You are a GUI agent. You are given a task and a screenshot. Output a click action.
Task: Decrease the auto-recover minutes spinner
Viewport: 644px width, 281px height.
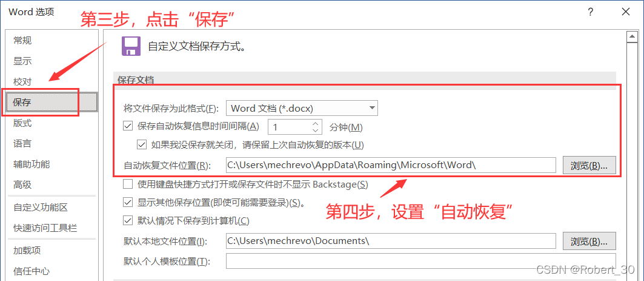[315, 130]
